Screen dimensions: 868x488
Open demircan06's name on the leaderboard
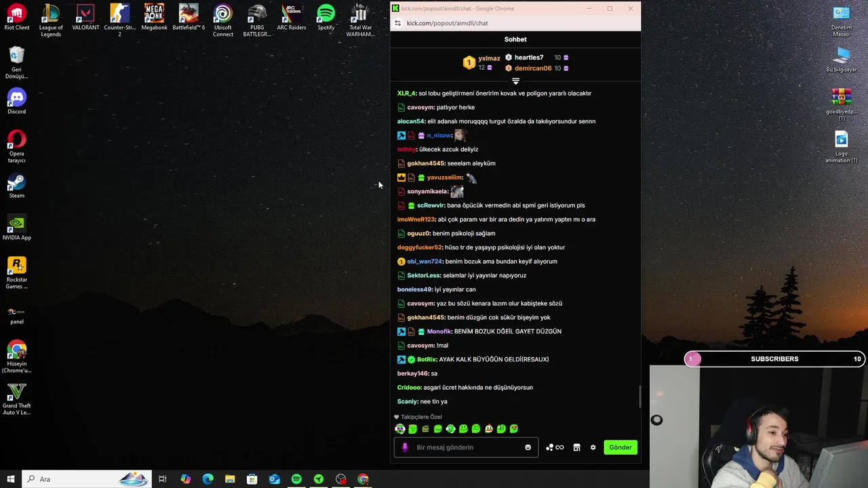pyautogui.click(x=533, y=68)
